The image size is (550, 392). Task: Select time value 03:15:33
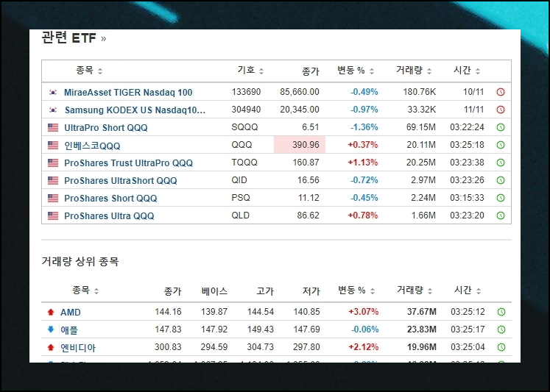tap(467, 198)
